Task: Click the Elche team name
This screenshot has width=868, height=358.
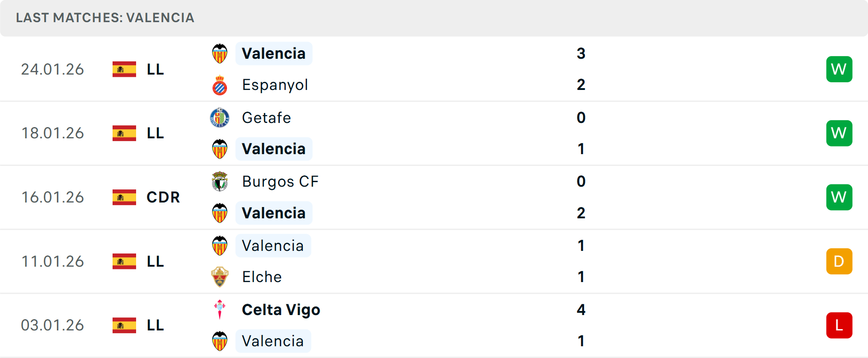Action: tap(262, 277)
